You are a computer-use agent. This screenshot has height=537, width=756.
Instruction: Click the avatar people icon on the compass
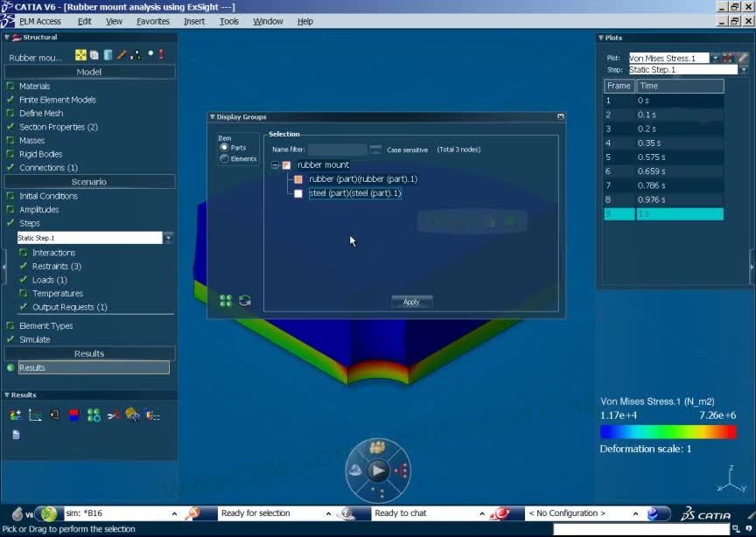pos(377,447)
